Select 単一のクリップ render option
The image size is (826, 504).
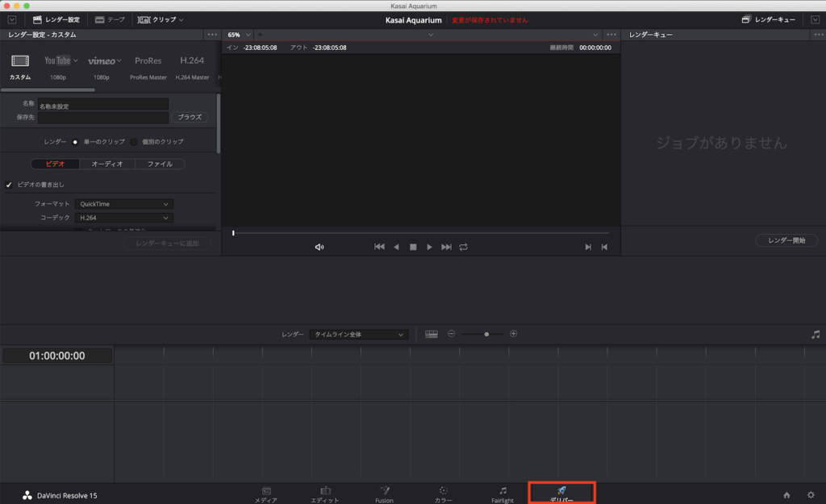[x=75, y=142]
